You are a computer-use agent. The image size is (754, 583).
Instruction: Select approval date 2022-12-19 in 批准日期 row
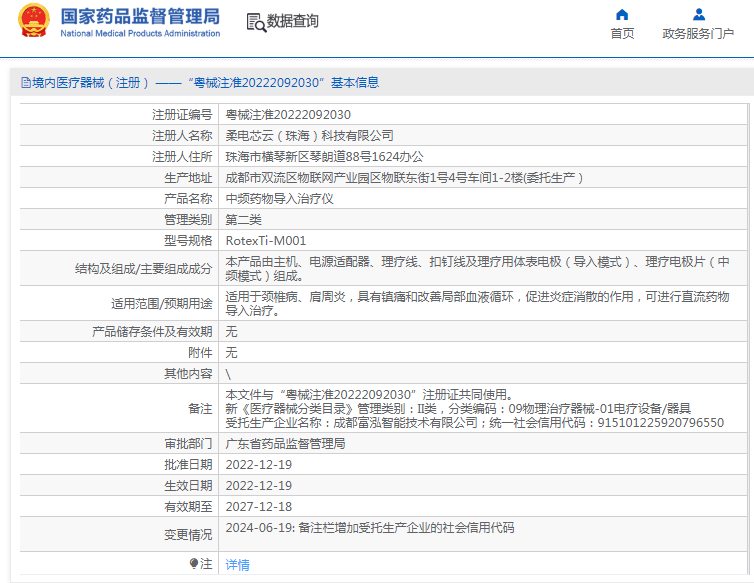259,465
